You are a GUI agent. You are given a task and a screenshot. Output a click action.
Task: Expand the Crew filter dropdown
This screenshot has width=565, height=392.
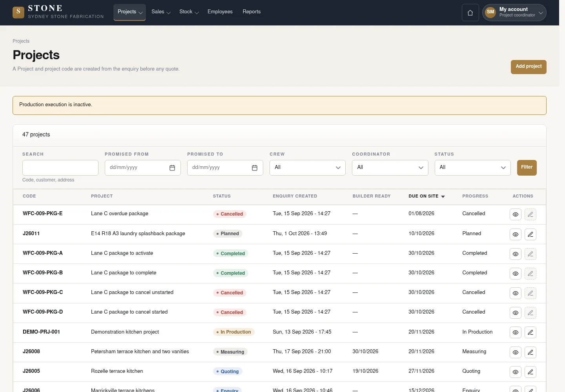(x=308, y=168)
